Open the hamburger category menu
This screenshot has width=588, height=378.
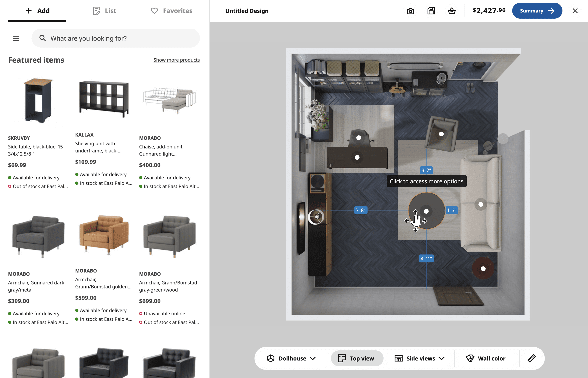click(16, 38)
